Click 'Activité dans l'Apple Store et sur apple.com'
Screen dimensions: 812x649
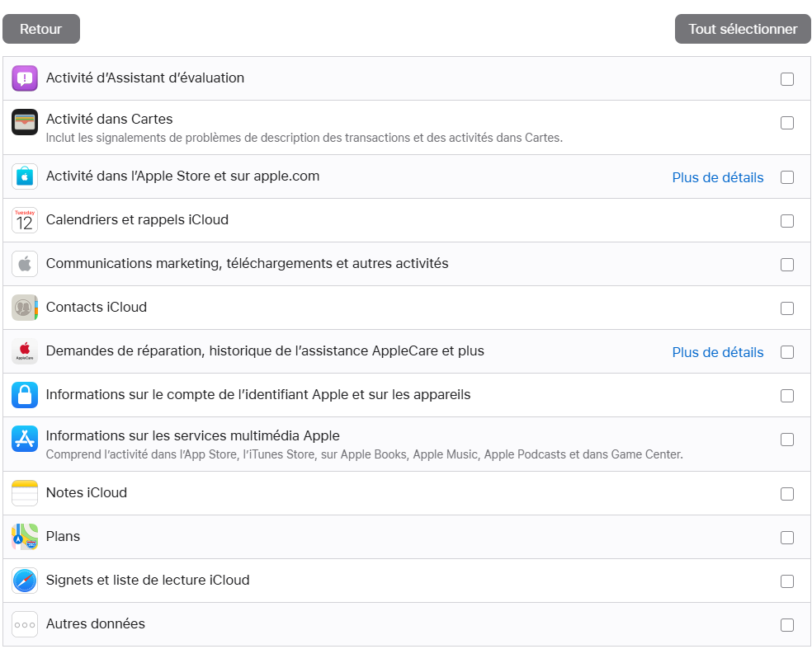click(x=183, y=176)
